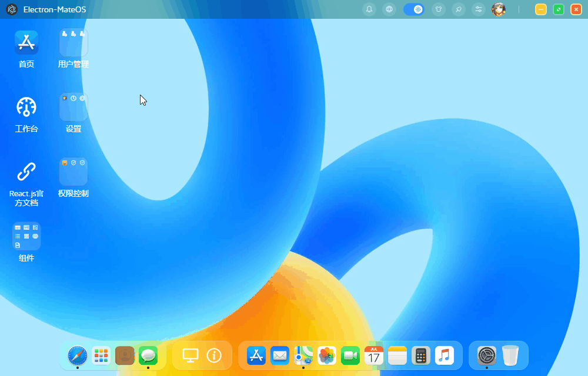Click the Mail envelope icon in dock
The width and height of the screenshot is (588, 376).
280,355
